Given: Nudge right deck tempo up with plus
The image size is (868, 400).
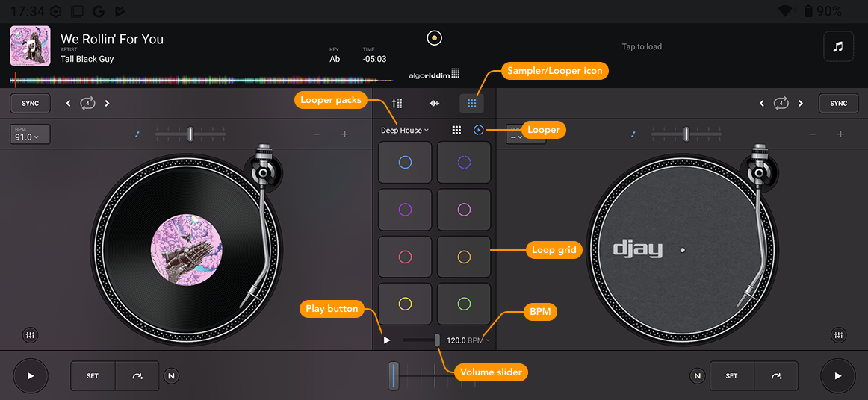Looking at the screenshot, I should (840, 134).
